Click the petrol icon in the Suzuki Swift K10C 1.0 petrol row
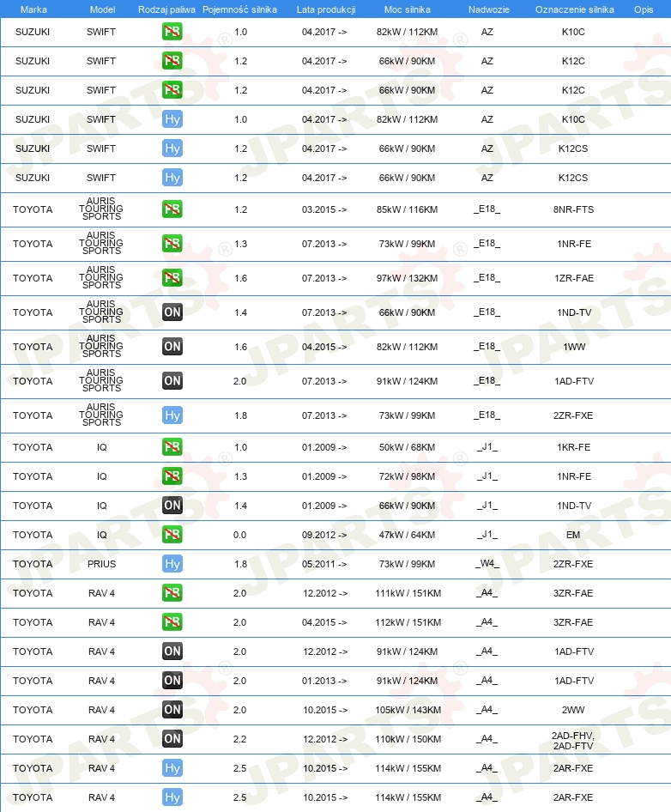 pyautogui.click(x=172, y=32)
